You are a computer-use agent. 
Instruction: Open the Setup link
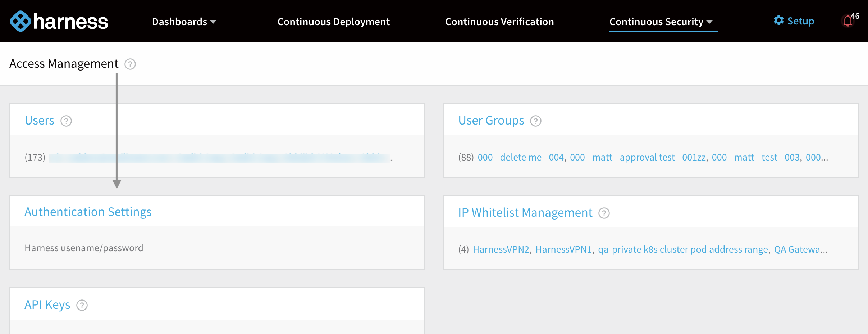801,21
